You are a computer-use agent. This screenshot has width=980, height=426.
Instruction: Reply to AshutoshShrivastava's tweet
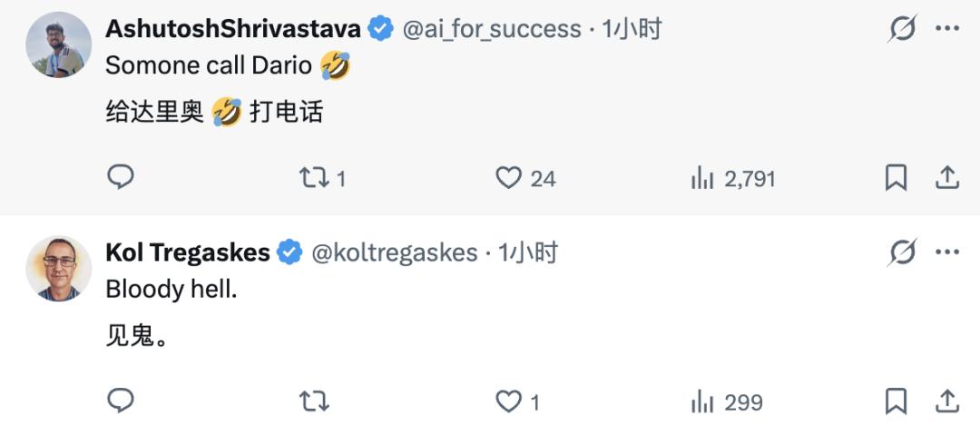click(x=121, y=177)
